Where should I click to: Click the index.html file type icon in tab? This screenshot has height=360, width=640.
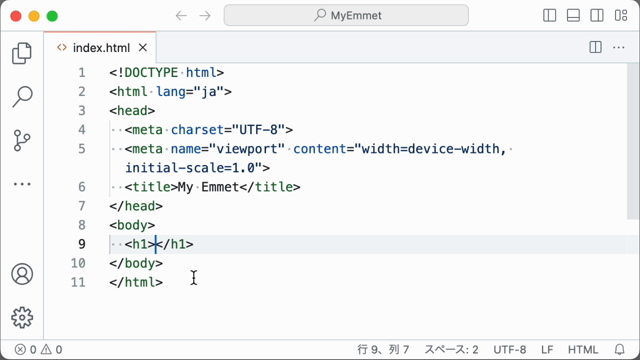pos(62,48)
